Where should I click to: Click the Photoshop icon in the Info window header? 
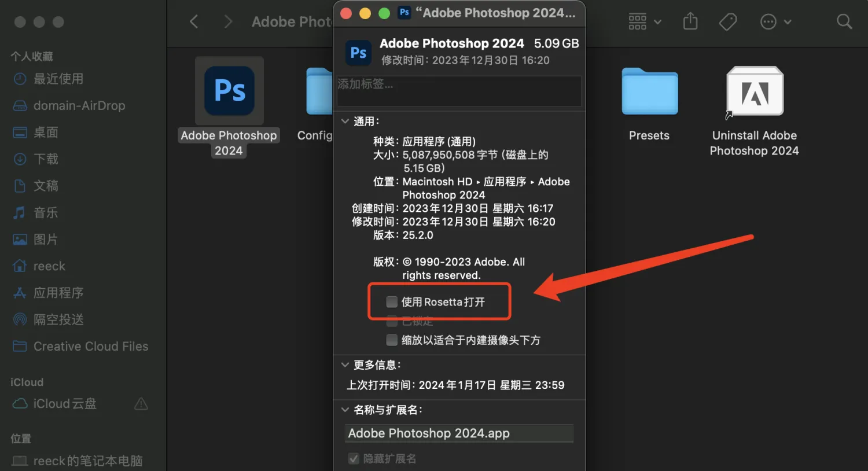(x=358, y=53)
